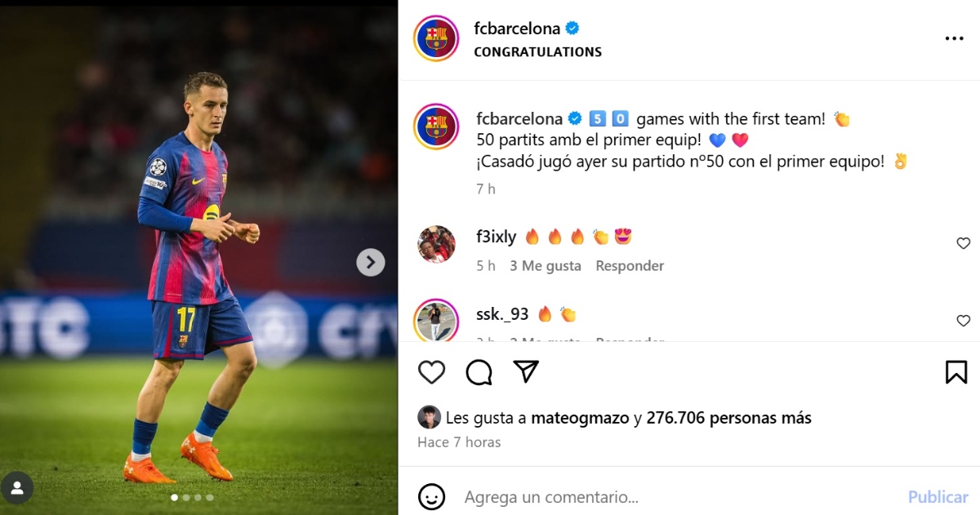The height and width of the screenshot is (515, 980).
Task: Open the fcbarcelona avatar in the header
Action: coord(436,38)
